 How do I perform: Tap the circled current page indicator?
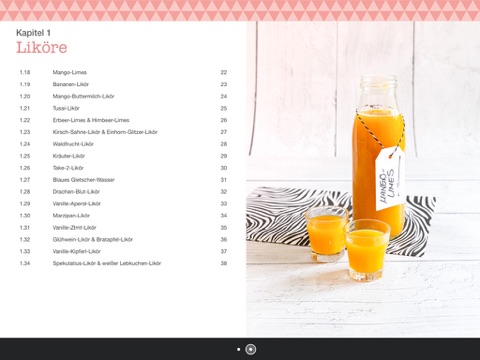(x=251, y=349)
